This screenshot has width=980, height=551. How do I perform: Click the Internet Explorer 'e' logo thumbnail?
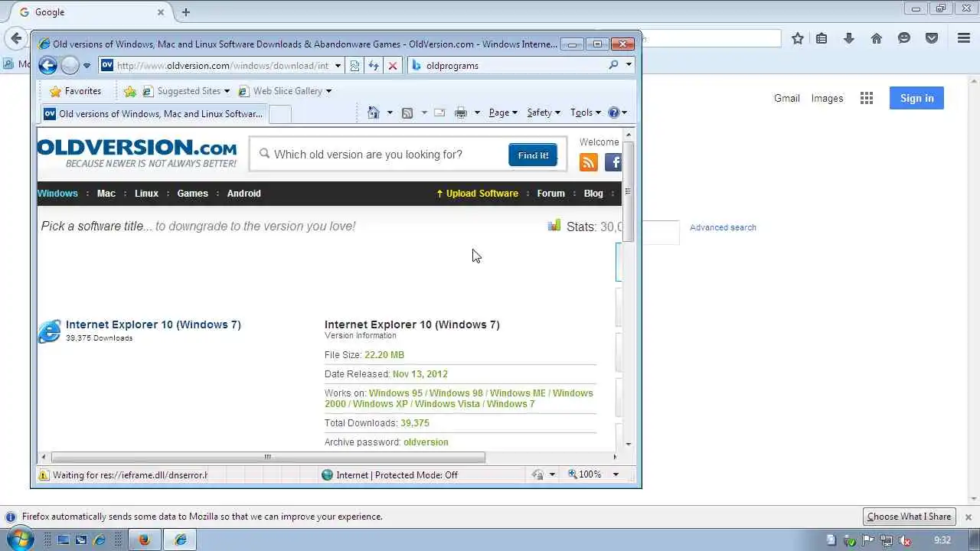50,331
